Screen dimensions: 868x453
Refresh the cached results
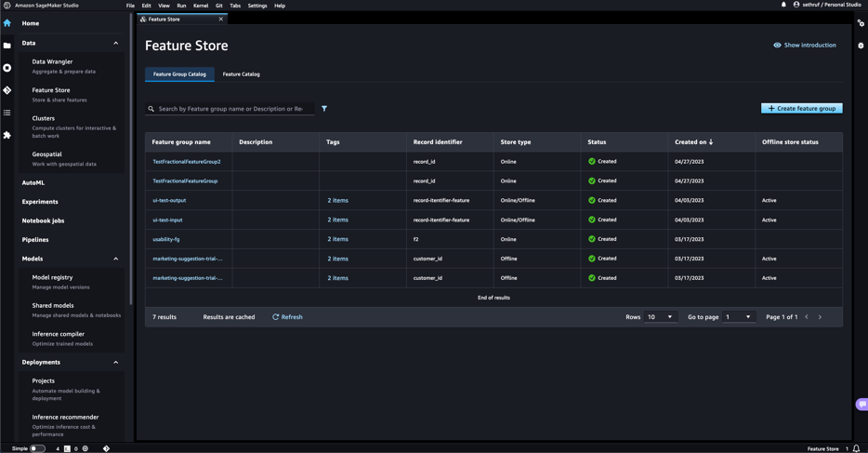287,317
